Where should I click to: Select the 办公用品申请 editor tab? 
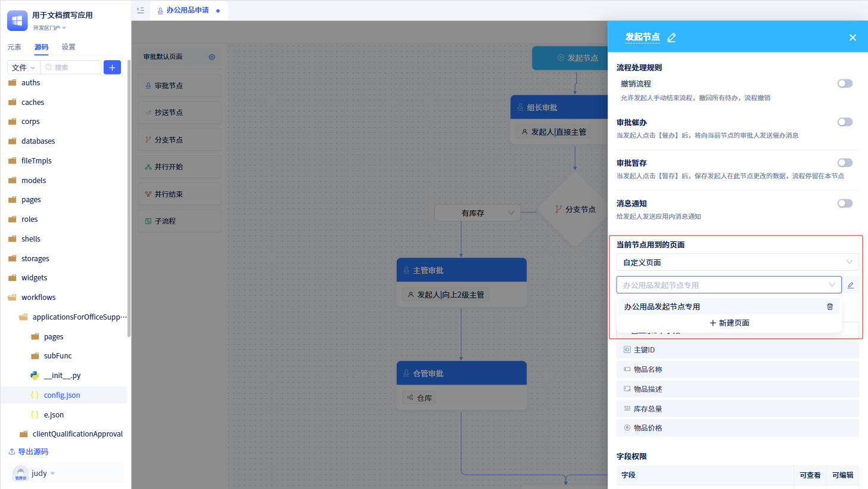coord(188,10)
